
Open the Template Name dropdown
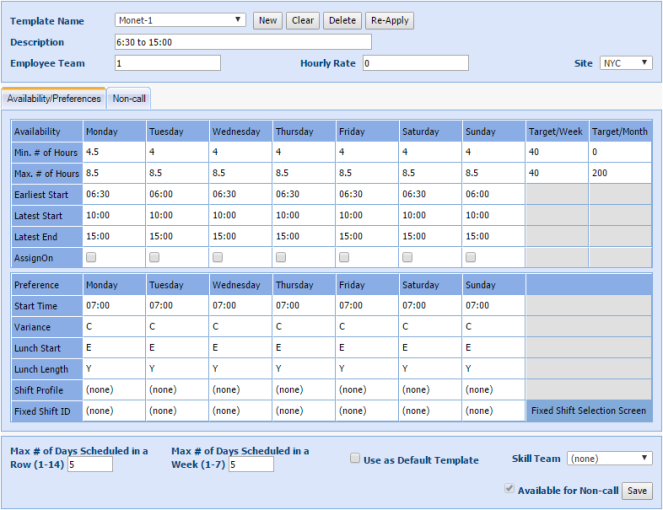tap(180, 20)
